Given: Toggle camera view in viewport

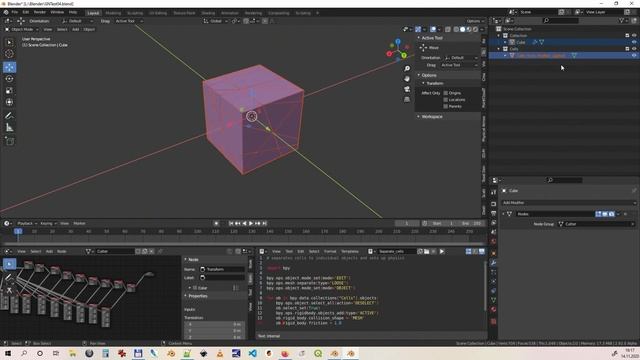Looking at the screenshot, I should [x=407, y=89].
